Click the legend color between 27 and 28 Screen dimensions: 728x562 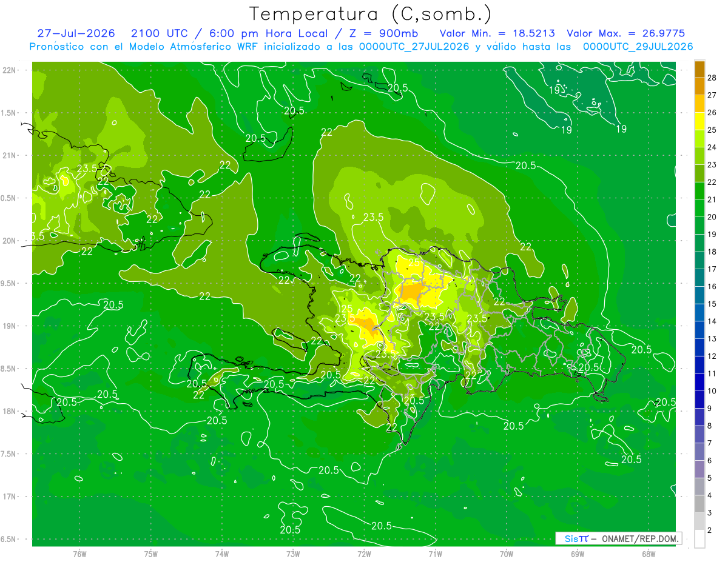click(699, 87)
